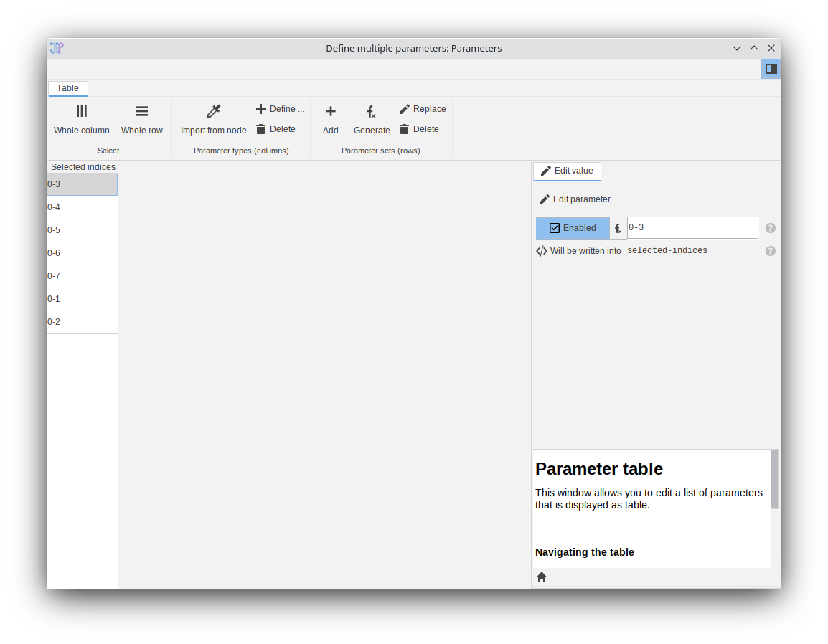Switch to the Table tab
Viewport: 828px width, 644px height.
67,87
